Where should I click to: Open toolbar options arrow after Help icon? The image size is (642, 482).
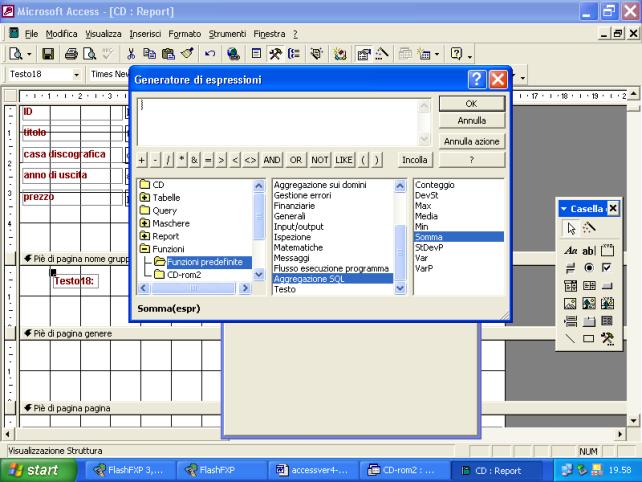point(470,56)
